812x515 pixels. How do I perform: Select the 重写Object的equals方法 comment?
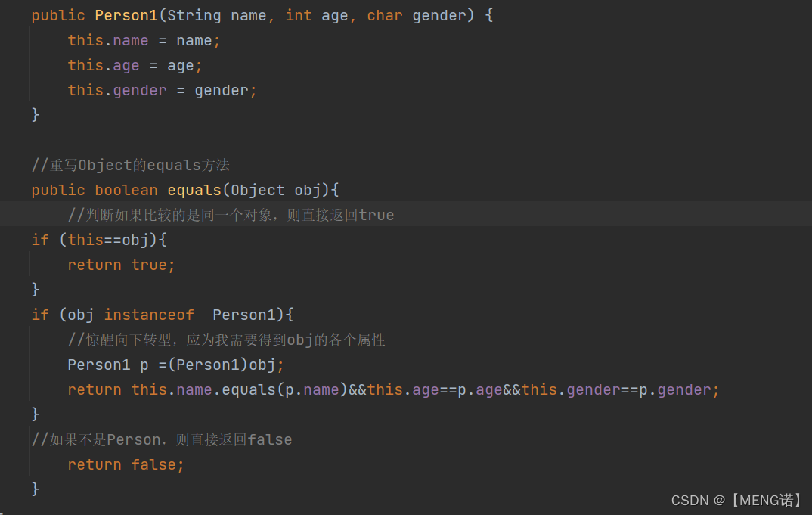130,164
